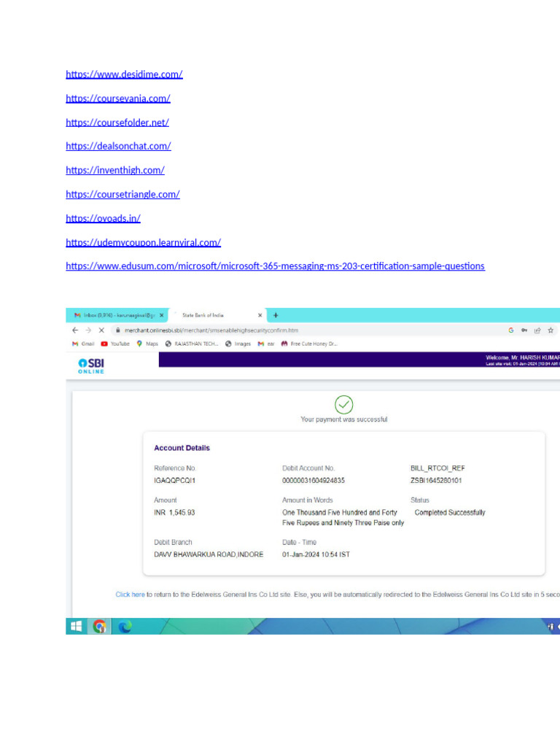Click the Reference No. label
The image size is (560, 747).
click(175, 468)
